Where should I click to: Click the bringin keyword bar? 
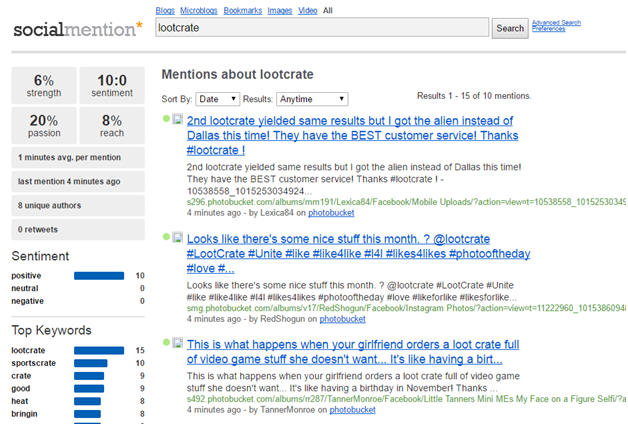(x=87, y=414)
